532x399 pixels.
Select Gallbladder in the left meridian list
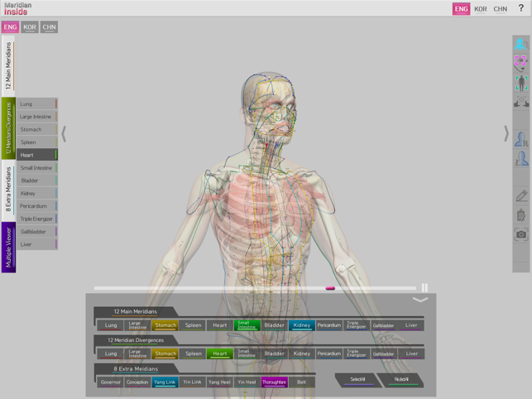pos(36,232)
